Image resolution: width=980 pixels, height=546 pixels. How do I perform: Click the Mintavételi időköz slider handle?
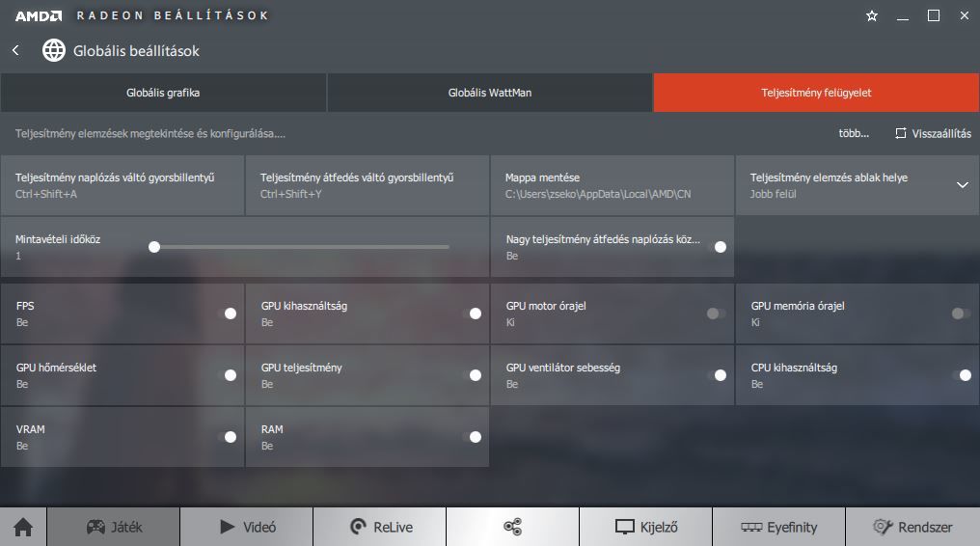154,247
